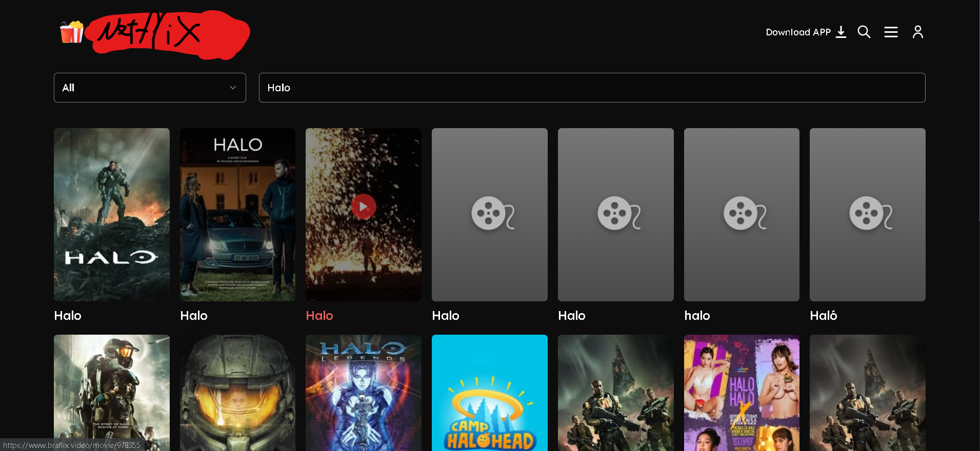
Task: Open the hamburger menu
Action: tap(891, 32)
